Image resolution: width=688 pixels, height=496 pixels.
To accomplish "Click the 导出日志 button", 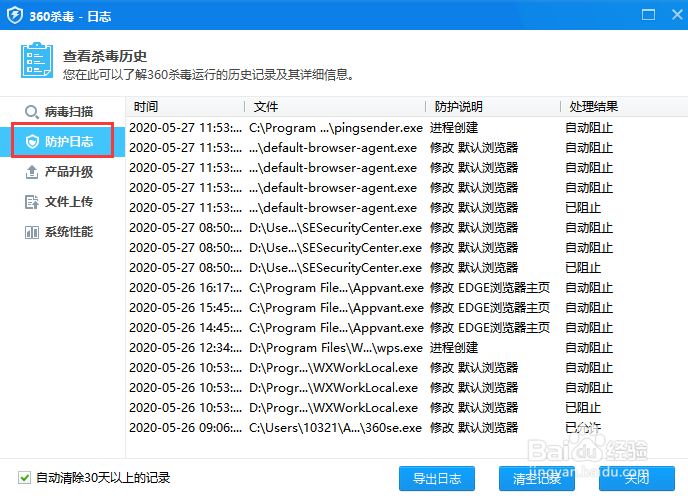I will [437, 478].
